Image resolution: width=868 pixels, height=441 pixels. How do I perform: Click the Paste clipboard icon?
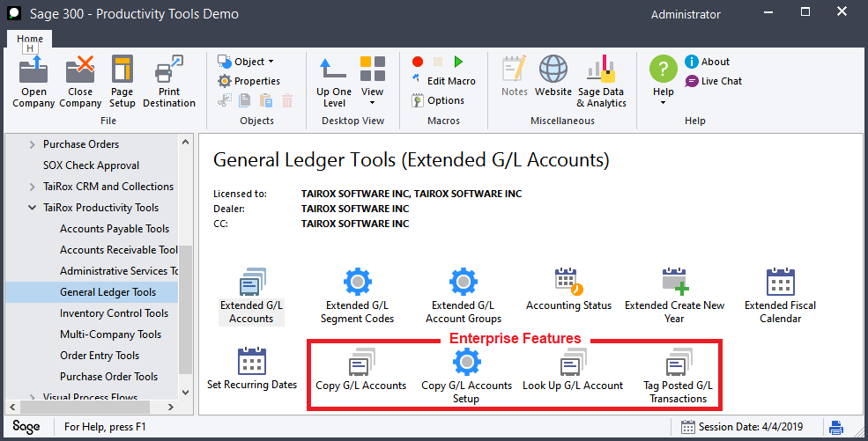pyautogui.click(x=266, y=100)
